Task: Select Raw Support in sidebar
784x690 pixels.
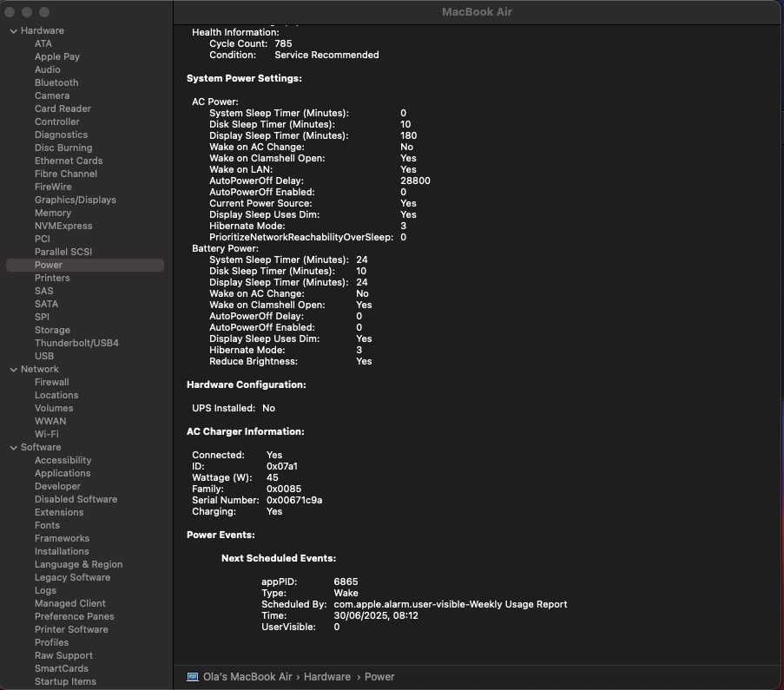Action: (x=63, y=655)
